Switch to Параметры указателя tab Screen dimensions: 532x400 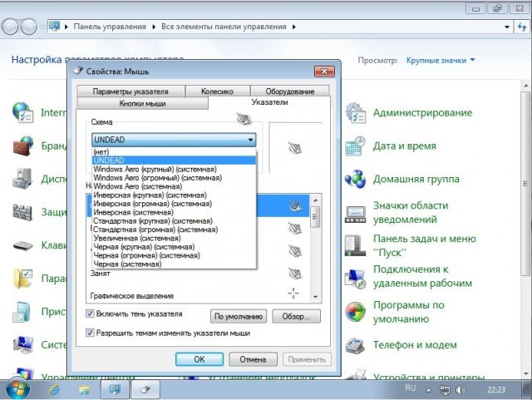click(131, 91)
